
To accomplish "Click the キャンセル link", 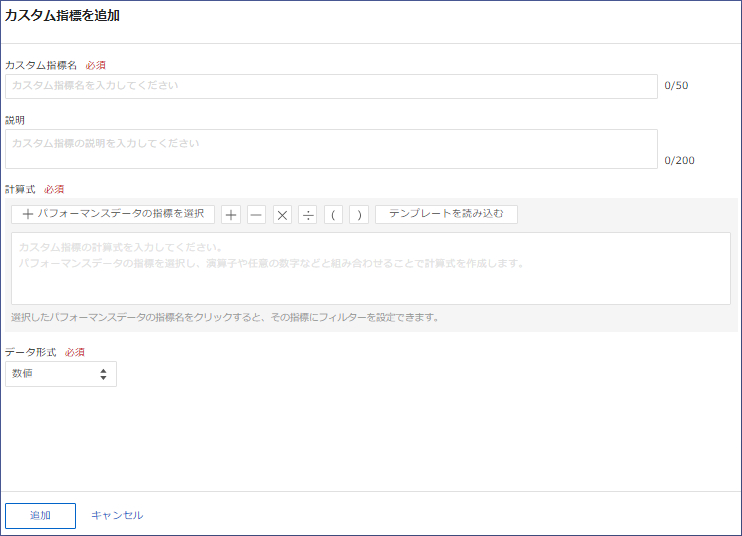I will pos(117,515).
